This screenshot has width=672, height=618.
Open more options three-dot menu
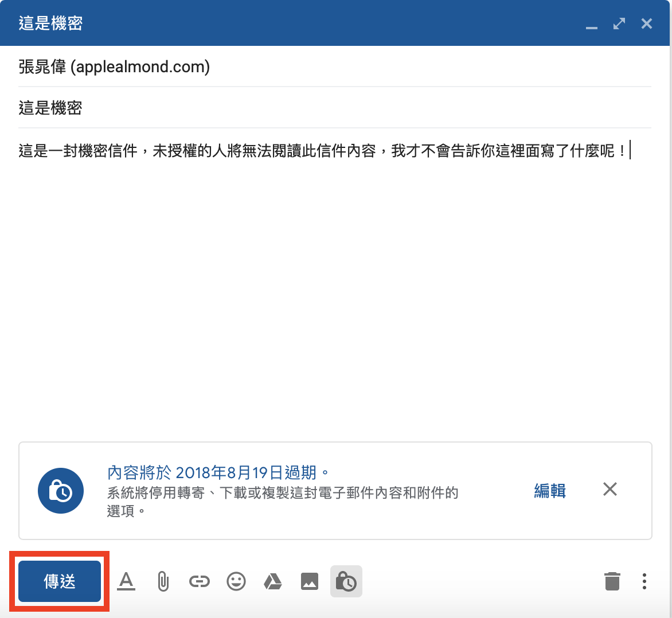[x=644, y=581]
